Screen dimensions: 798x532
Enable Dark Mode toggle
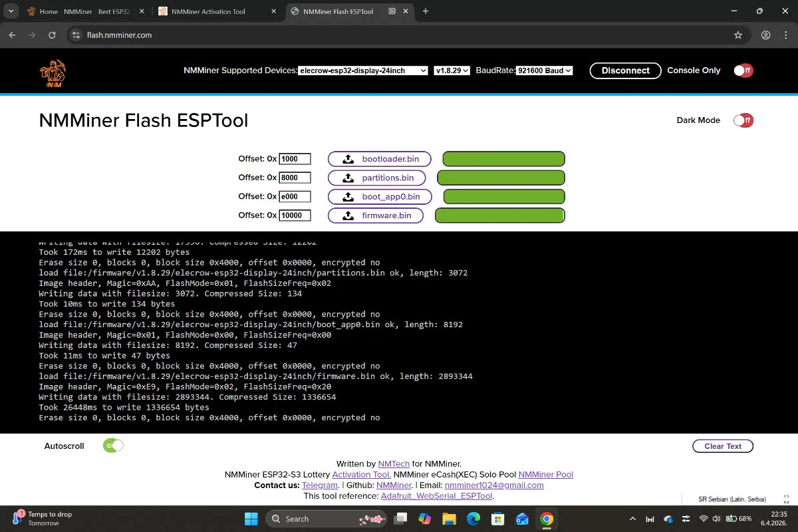point(743,120)
